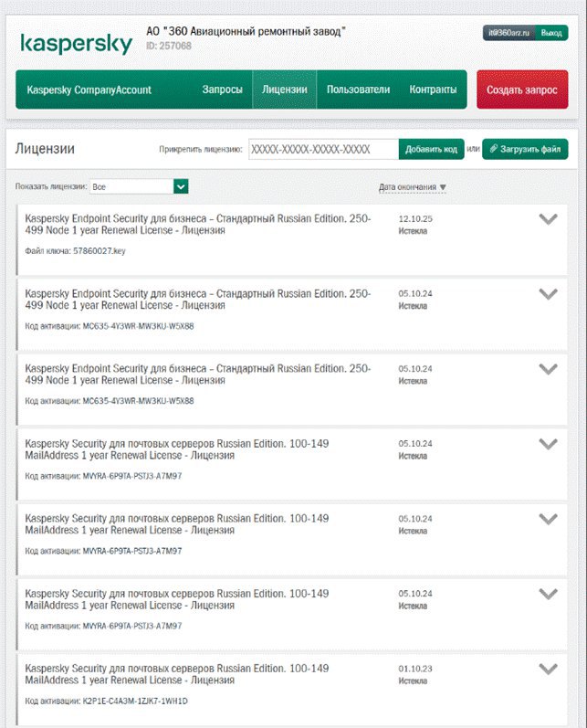Select the Лицензии tab

(284, 90)
